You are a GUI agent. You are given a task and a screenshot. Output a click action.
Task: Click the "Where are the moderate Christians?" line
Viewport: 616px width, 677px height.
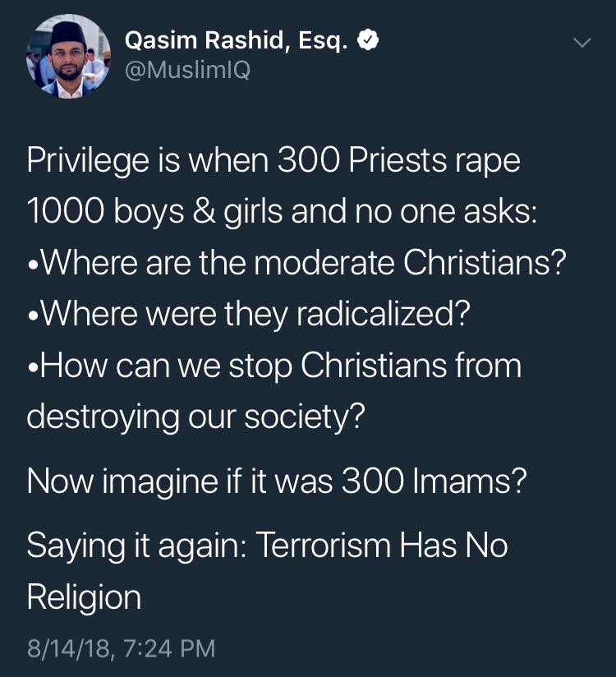click(297, 262)
